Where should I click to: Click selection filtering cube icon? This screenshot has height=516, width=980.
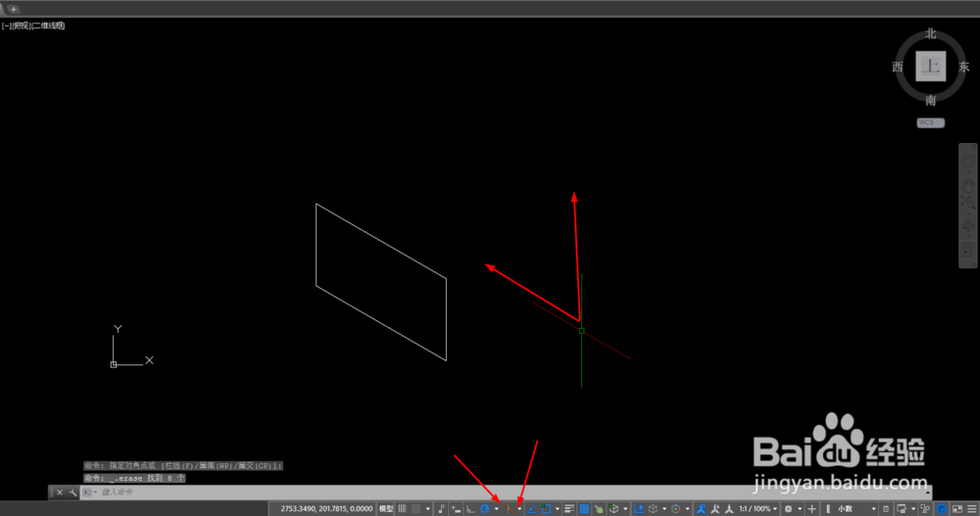[653, 508]
